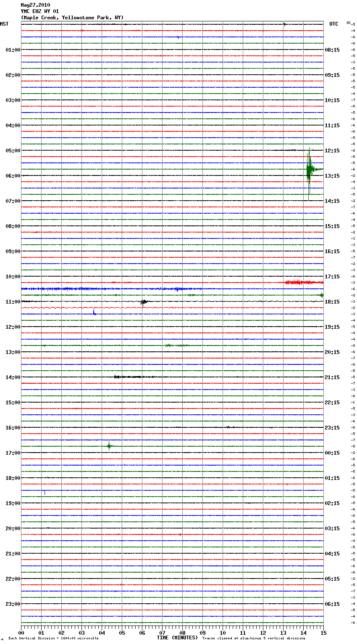Click the 15:00 MST time label
This screenshot has height=644, width=357.
coord(13,403)
